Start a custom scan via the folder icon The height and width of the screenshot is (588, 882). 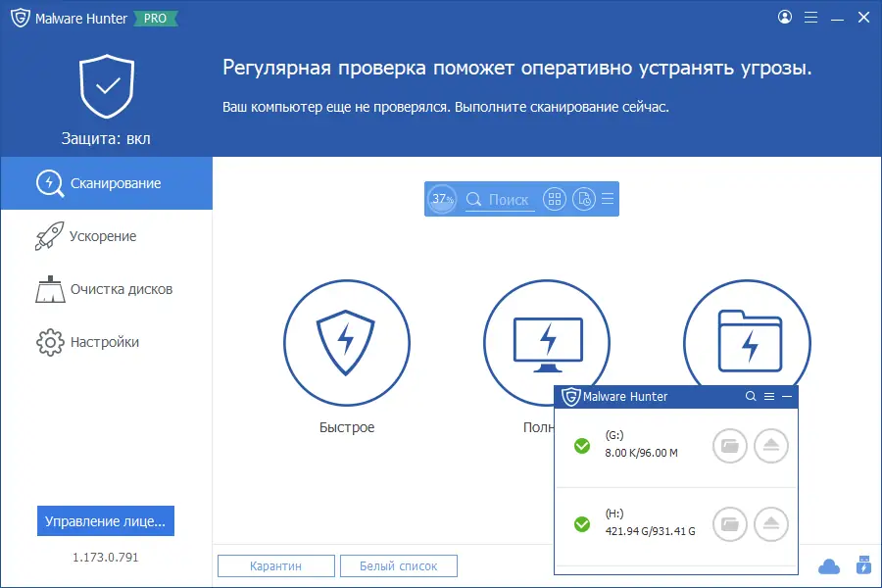(x=747, y=343)
